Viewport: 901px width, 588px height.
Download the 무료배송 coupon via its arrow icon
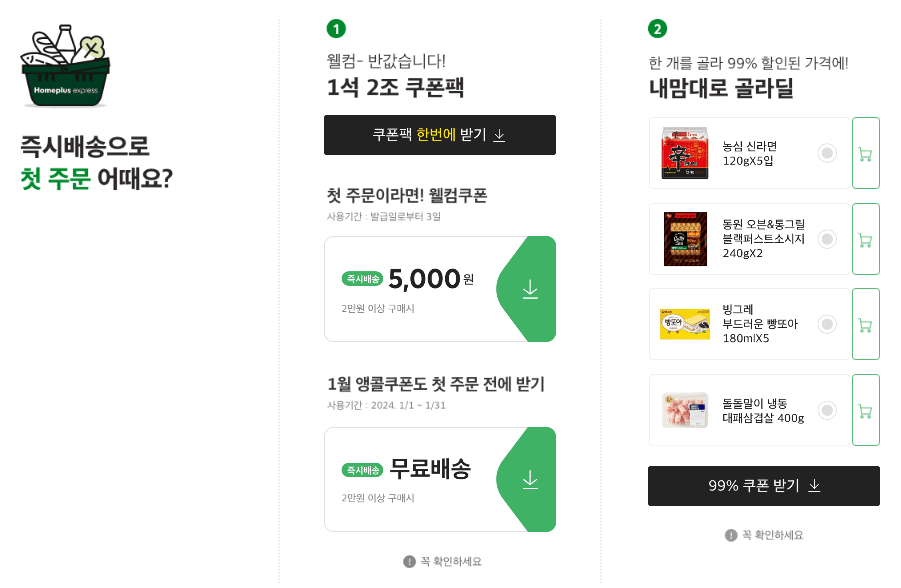529,480
